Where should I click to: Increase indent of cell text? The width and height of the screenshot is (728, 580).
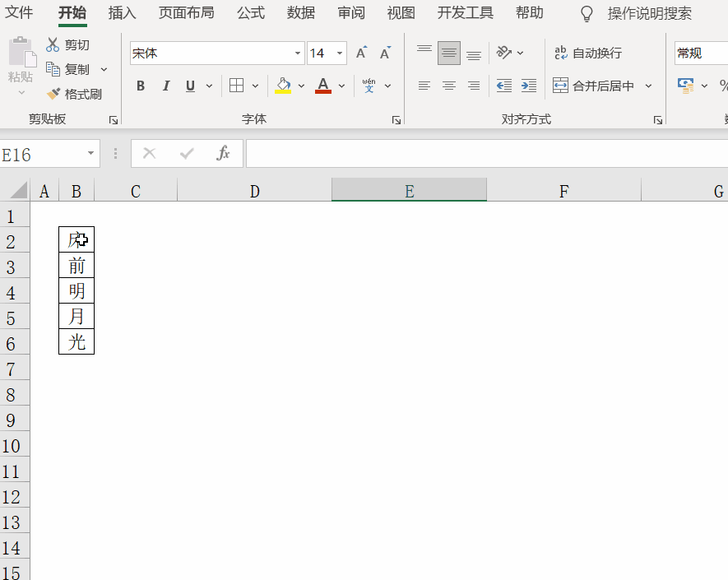[x=529, y=86]
